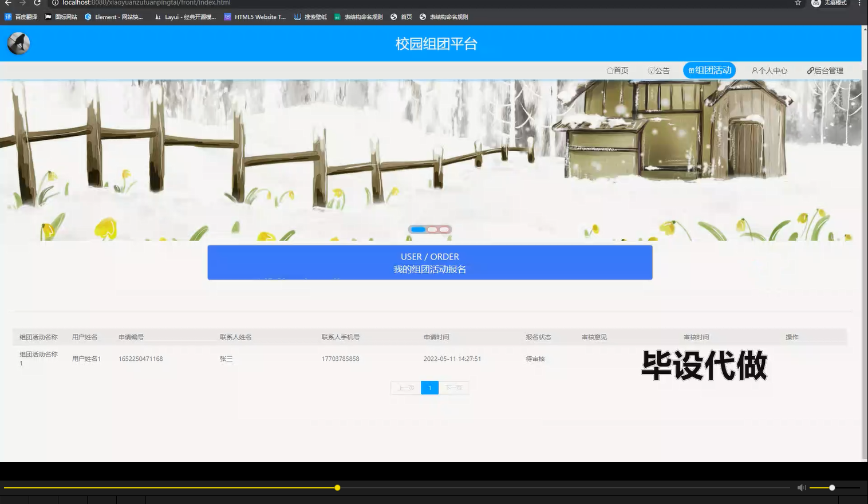The image size is (868, 504).
Task: Open the 首页 bookmark in bookmarks bar
Action: pyautogui.click(x=401, y=17)
